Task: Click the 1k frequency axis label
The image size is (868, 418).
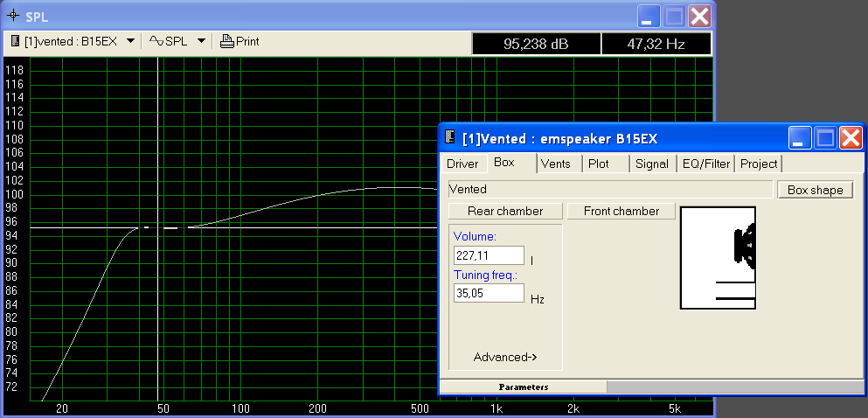Action: (496, 410)
